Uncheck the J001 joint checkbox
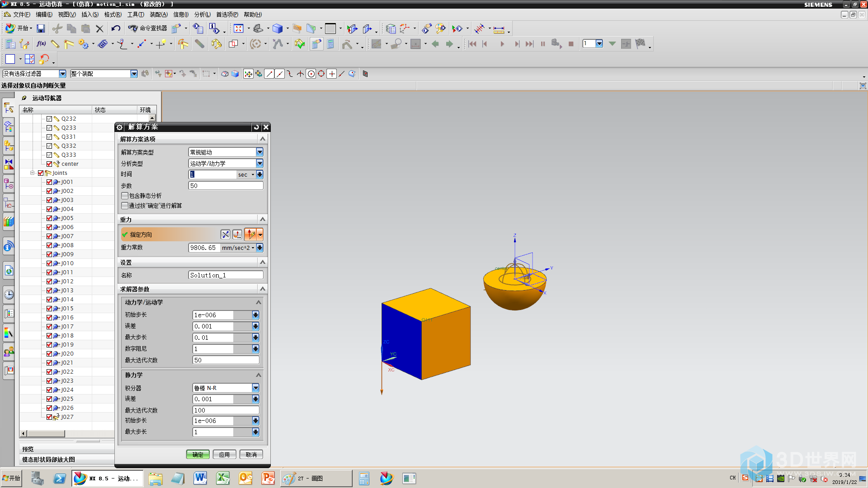Viewport: 868px width, 488px height. click(49, 182)
